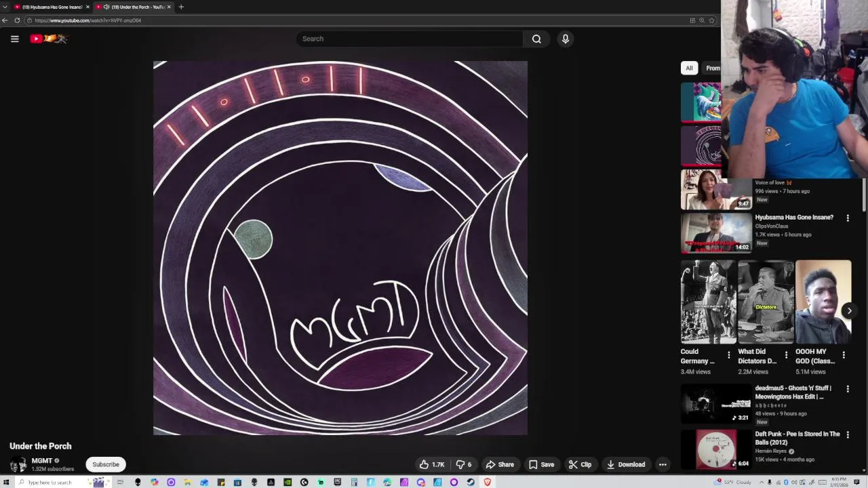The width and height of the screenshot is (868, 488).
Task: Open File Explorer from the taskbar
Action: tap(187, 482)
